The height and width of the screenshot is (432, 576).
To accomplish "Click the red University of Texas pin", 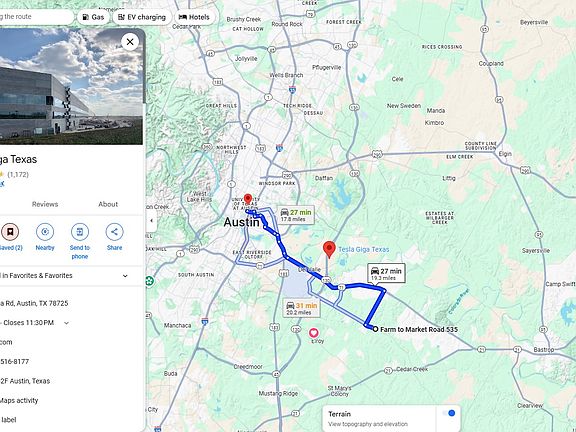I will click(x=248, y=199).
